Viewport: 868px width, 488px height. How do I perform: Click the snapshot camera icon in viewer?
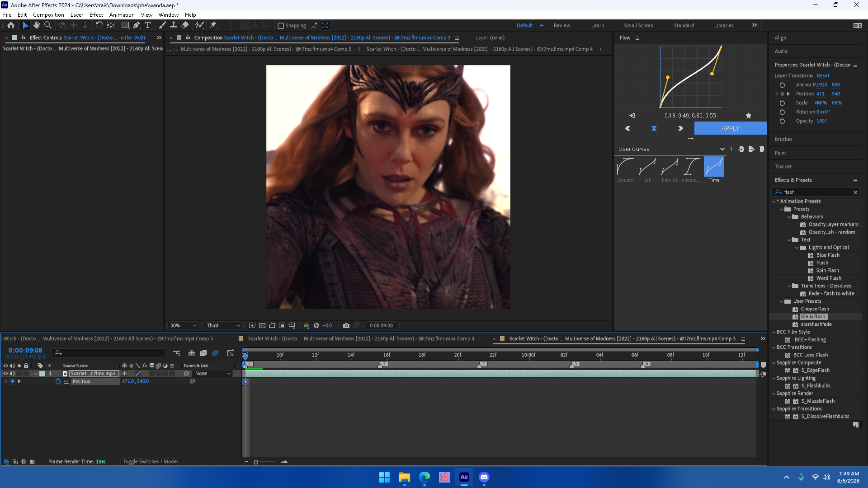[x=346, y=325]
